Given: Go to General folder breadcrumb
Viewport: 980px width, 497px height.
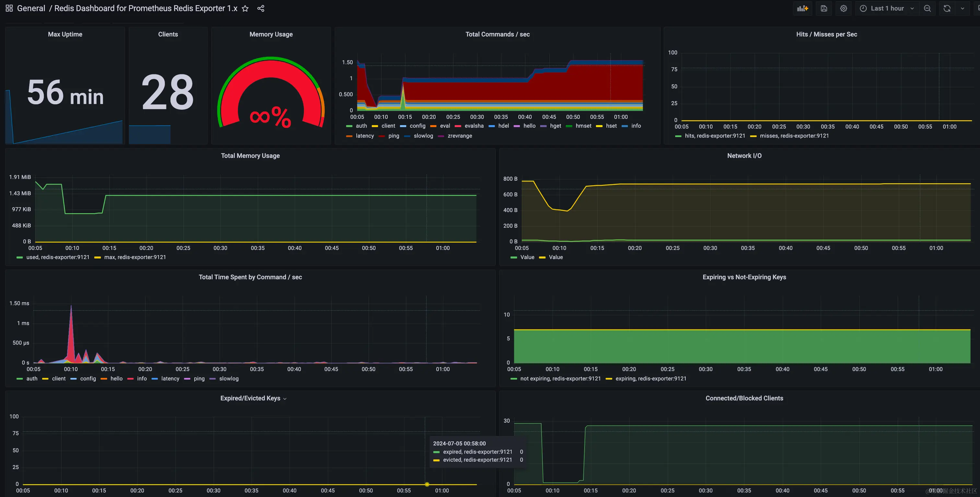Looking at the screenshot, I should point(31,8).
